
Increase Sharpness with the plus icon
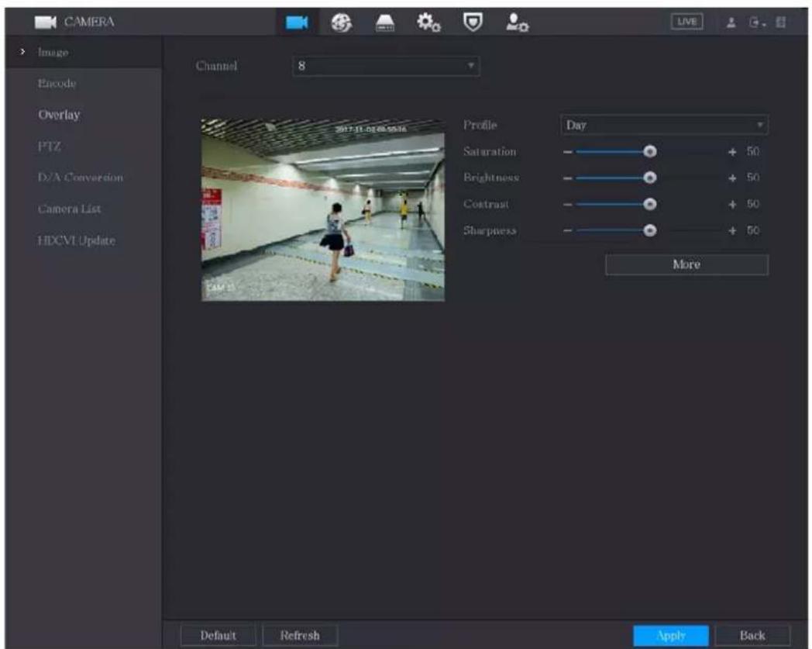click(x=731, y=230)
